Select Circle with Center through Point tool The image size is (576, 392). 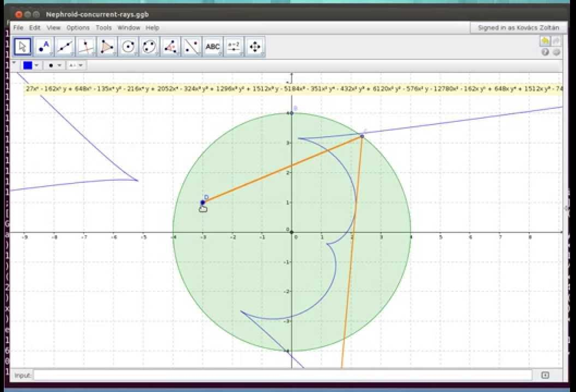(128, 47)
